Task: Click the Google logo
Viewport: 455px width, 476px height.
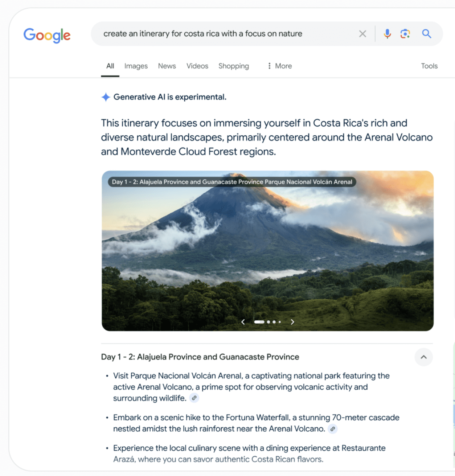Action: click(47, 35)
